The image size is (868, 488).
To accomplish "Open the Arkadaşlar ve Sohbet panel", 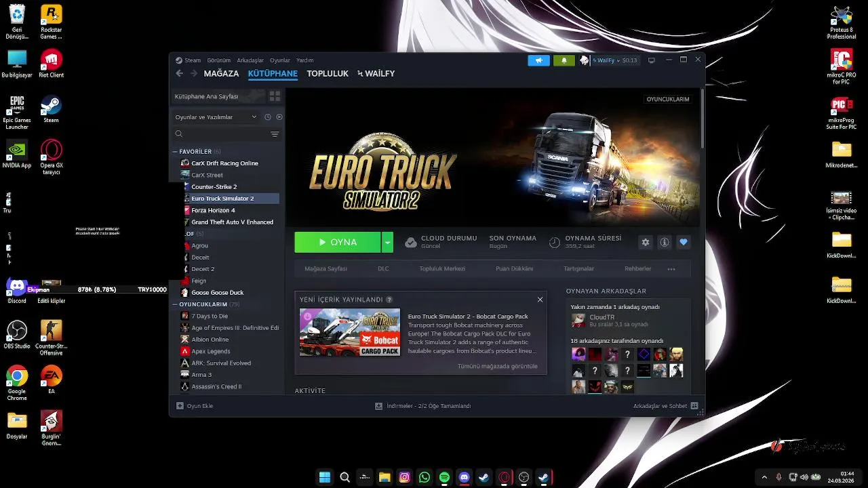I will [665, 406].
